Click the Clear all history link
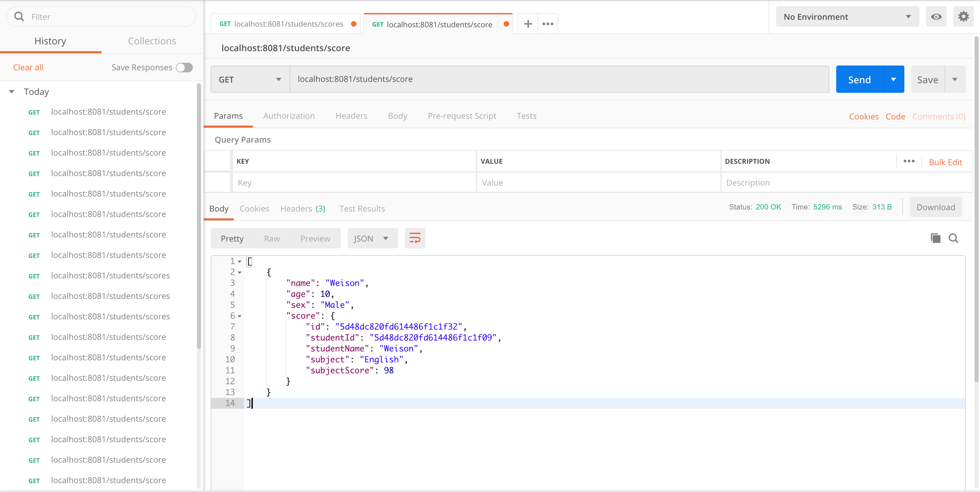The height and width of the screenshot is (492, 980). pyautogui.click(x=28, y=68)
